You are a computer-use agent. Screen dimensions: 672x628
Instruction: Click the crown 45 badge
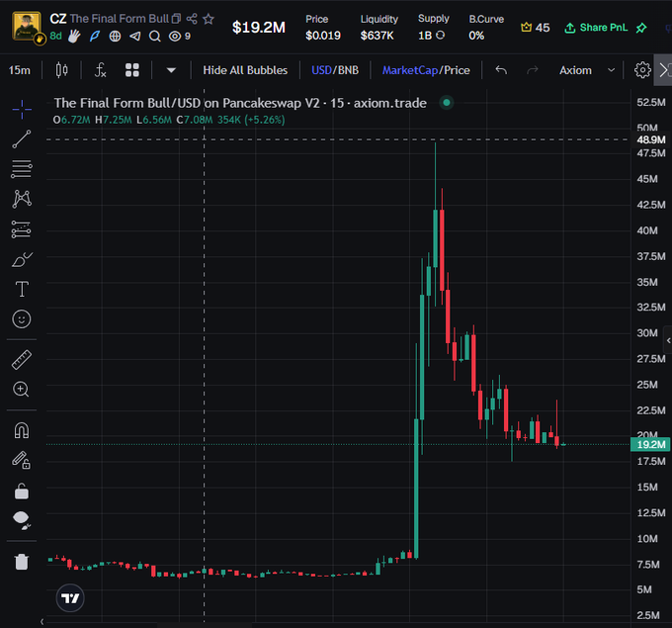click(x=535, y=28)
